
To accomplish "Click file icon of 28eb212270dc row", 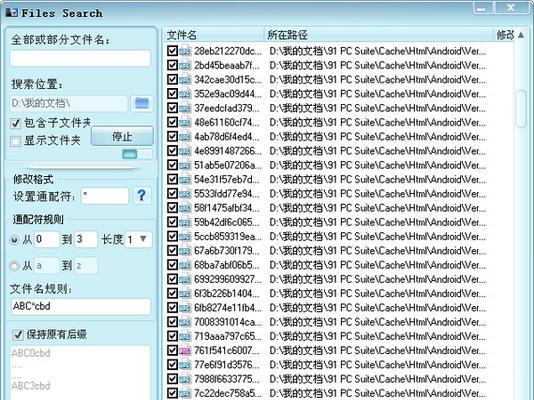I will (x=185, y=51).
